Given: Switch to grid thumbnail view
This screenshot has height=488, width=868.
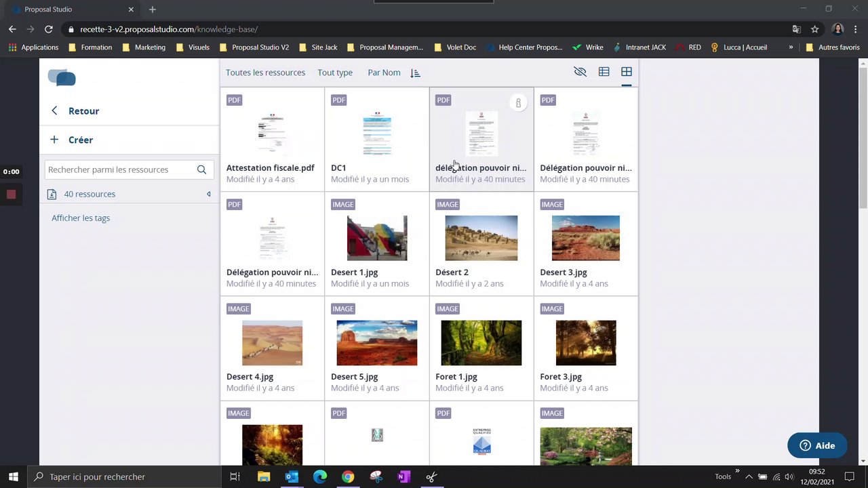Looking at the screenshot, I should (x=627, y=72).
